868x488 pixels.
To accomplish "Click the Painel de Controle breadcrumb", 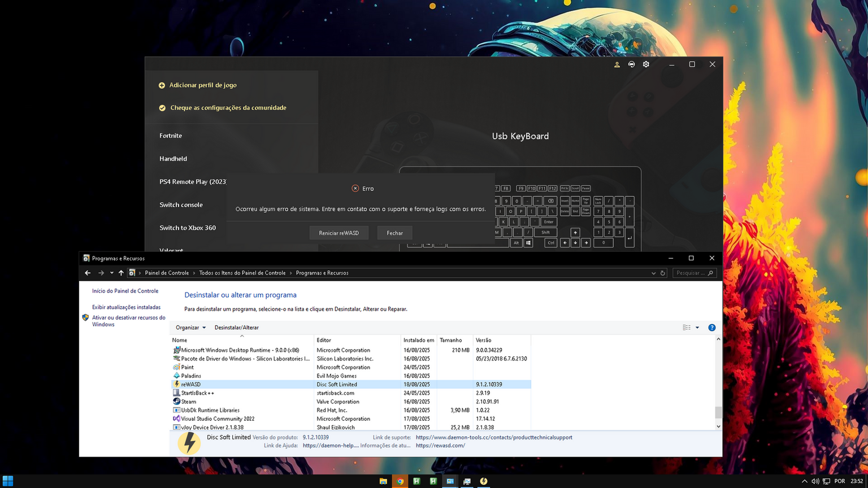I will (x=167, y=273).
